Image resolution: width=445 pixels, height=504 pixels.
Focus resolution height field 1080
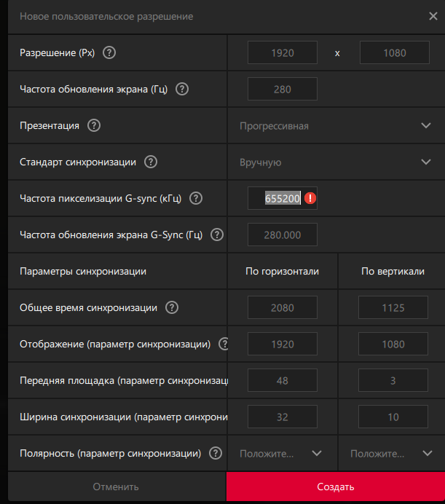pos(395,52)
